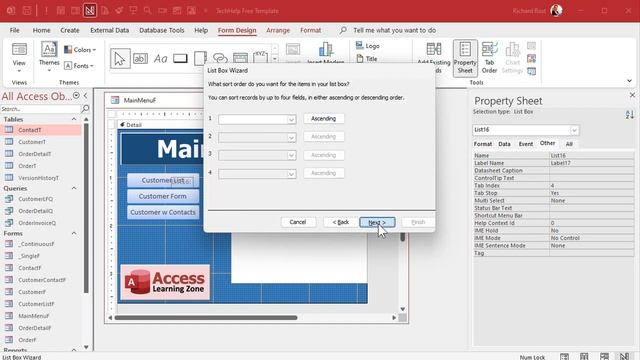Image resolution: width=640 pixels, height=360 pixels.
Task: Choose the Text Box control tool
Action: (140, 59)
